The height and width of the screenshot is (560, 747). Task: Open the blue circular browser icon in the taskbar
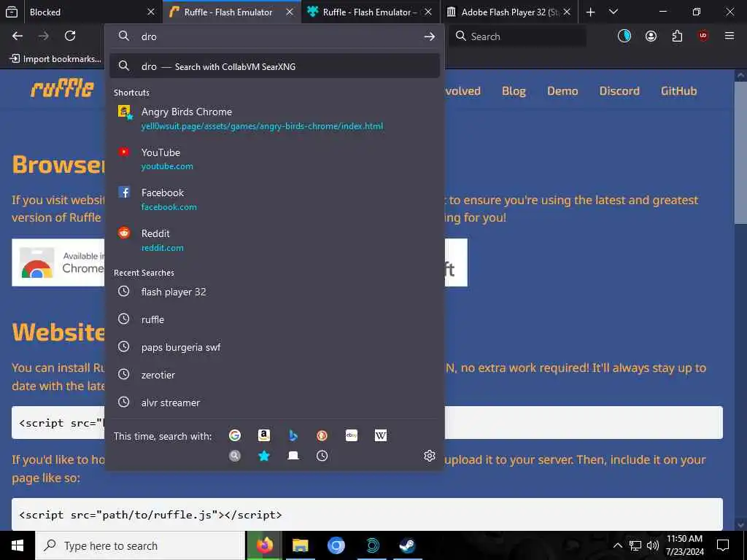click(336, 545)
